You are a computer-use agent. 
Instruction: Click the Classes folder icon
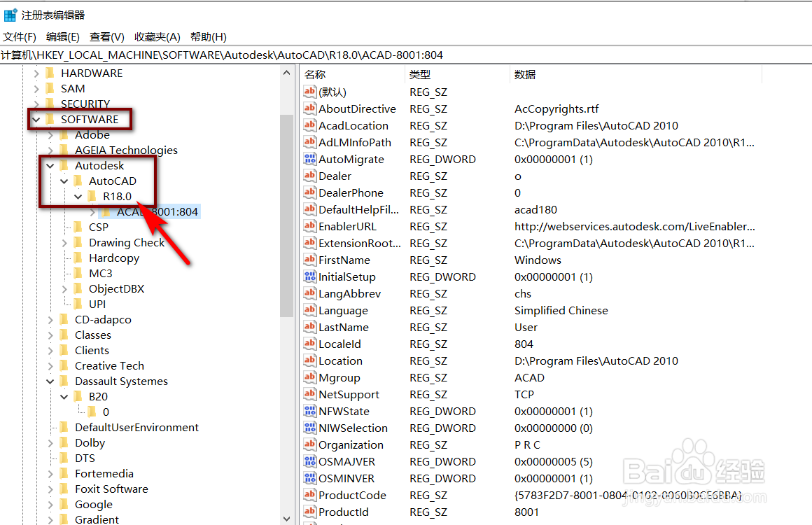pos(64,335)
